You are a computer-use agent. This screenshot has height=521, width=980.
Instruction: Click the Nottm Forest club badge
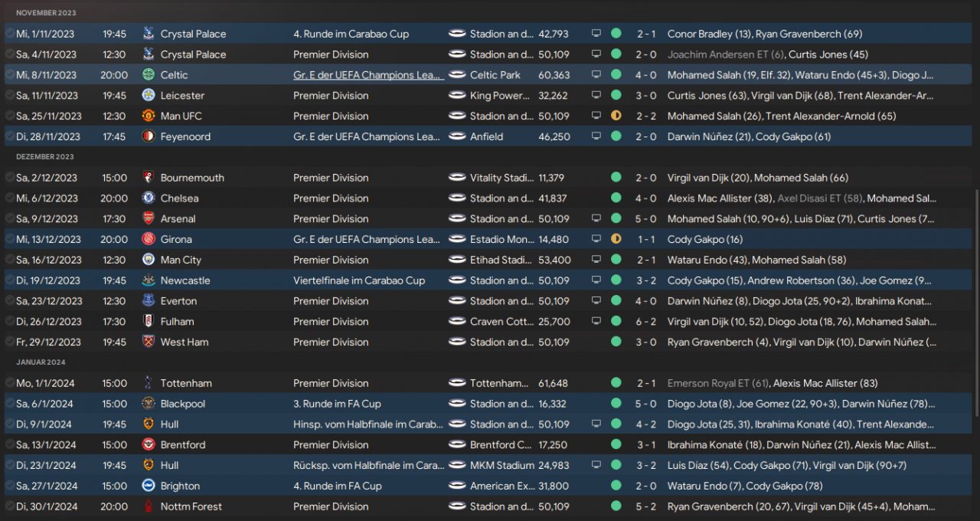[149, 506]
